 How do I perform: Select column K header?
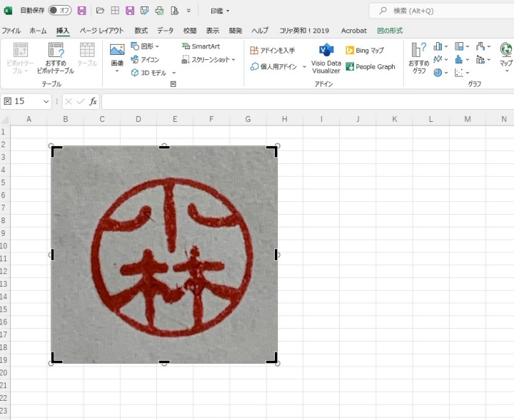point(394,119)
